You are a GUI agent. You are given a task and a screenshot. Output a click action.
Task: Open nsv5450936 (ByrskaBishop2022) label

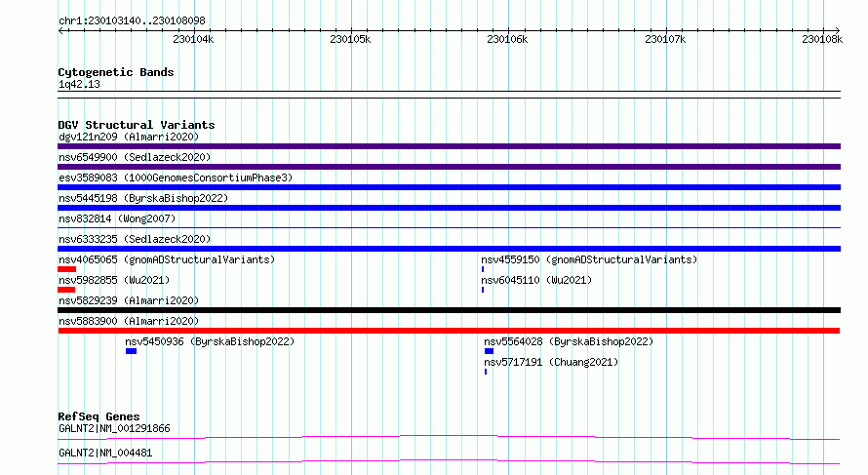[210, 341]
